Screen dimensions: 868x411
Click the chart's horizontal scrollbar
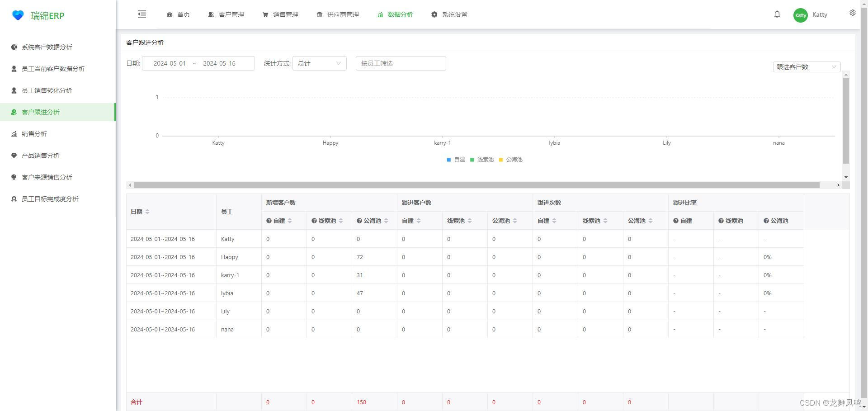coord(476,185)
